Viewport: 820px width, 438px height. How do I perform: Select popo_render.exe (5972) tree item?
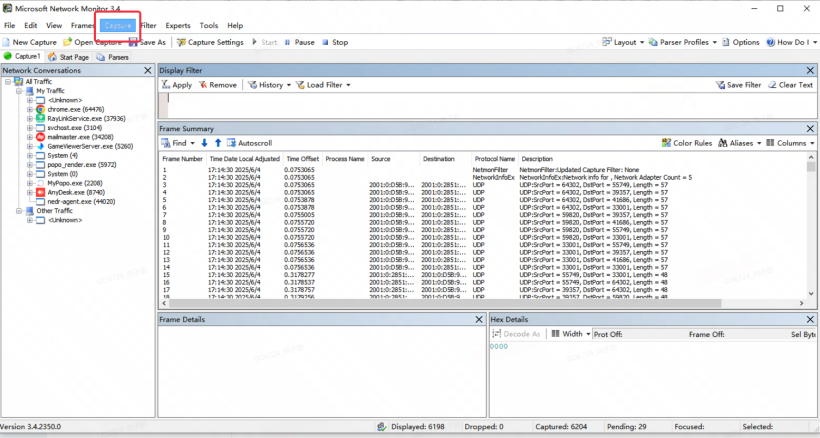[82, 165]
